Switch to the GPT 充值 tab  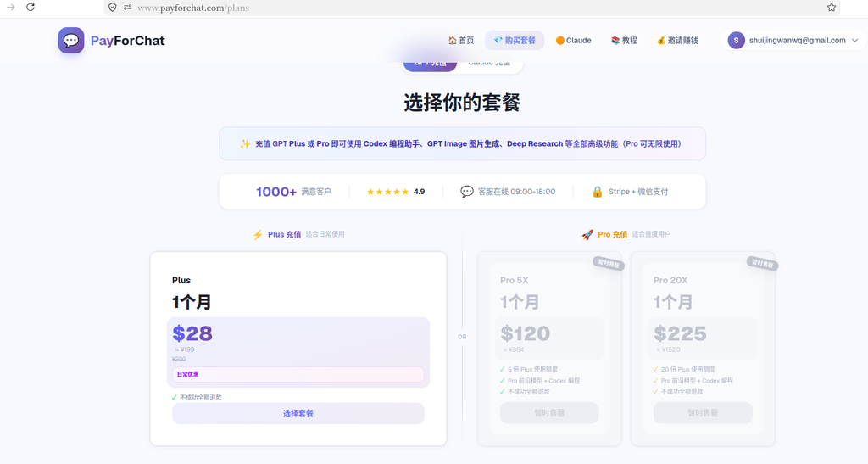pos(430,64)
